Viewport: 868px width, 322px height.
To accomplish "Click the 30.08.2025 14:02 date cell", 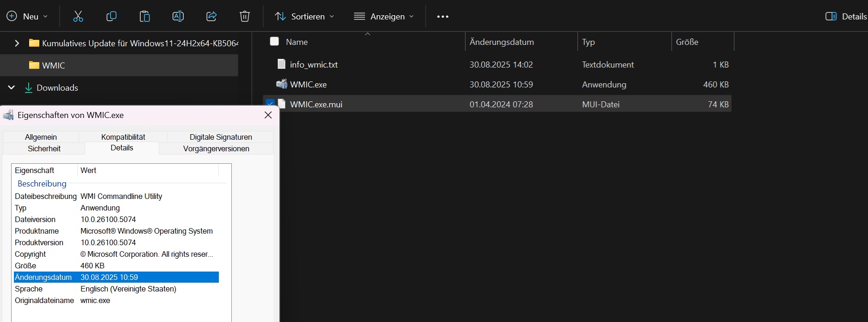I will click(501, 64).
